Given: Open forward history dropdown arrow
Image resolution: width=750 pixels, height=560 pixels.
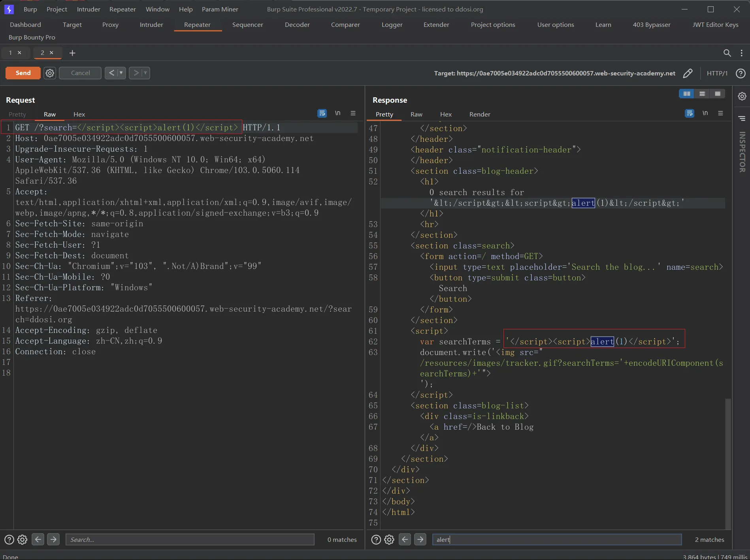Looking at the screenshot, I should coord(145,73).
